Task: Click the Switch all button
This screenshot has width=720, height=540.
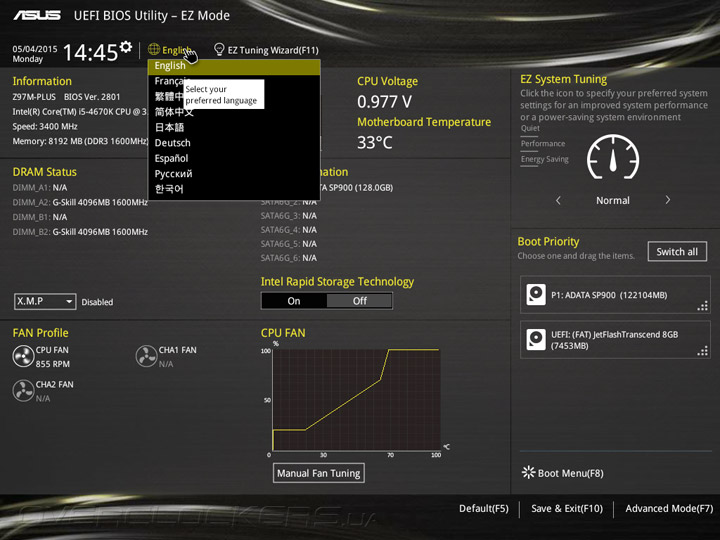Action: click(677, 252)
